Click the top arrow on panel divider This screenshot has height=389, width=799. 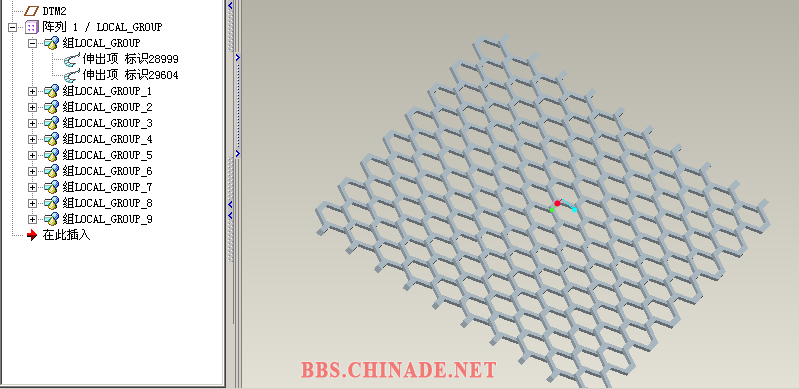[x=230, y=6]
